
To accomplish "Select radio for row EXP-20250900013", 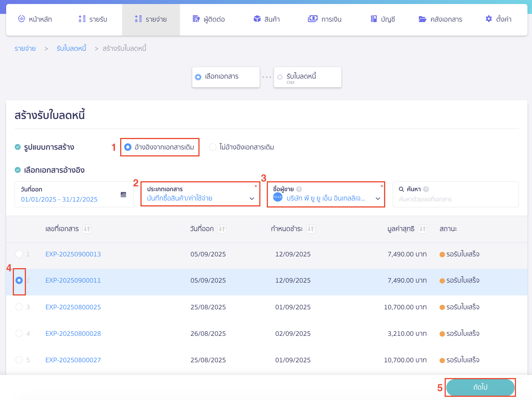I will [x=19, y=254].
